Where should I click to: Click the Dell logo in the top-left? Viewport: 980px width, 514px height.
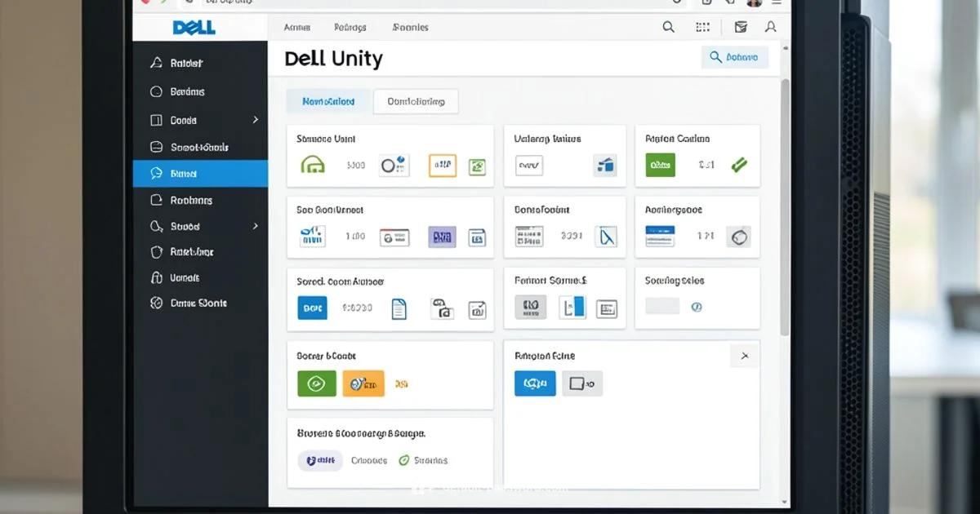tap(195, 27)
